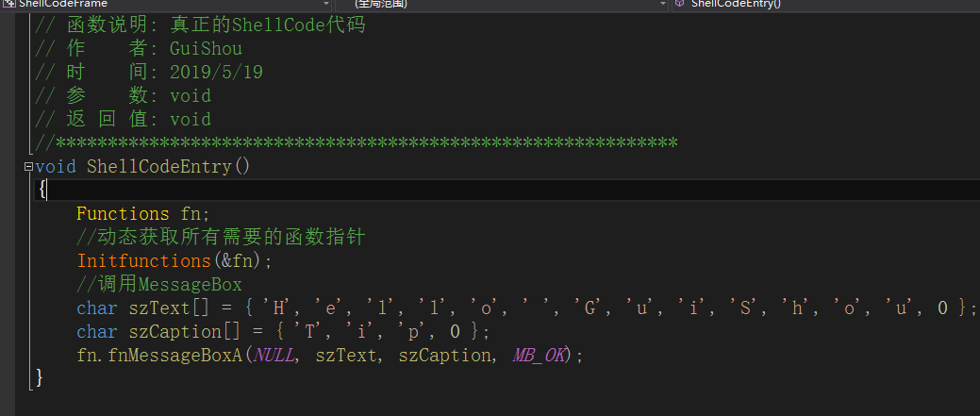
Task: Click the szCaption array declaration name
Action: [x=169, y=332]
